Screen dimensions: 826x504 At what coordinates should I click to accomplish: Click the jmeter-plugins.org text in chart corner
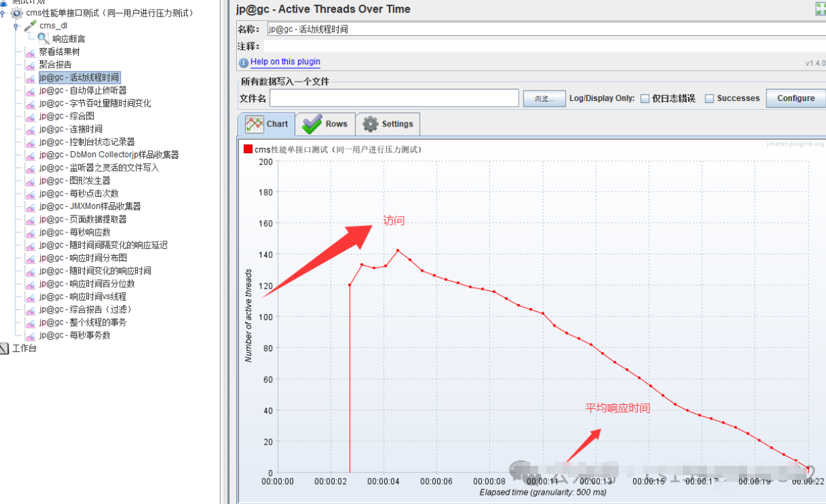tap(795, 143)
